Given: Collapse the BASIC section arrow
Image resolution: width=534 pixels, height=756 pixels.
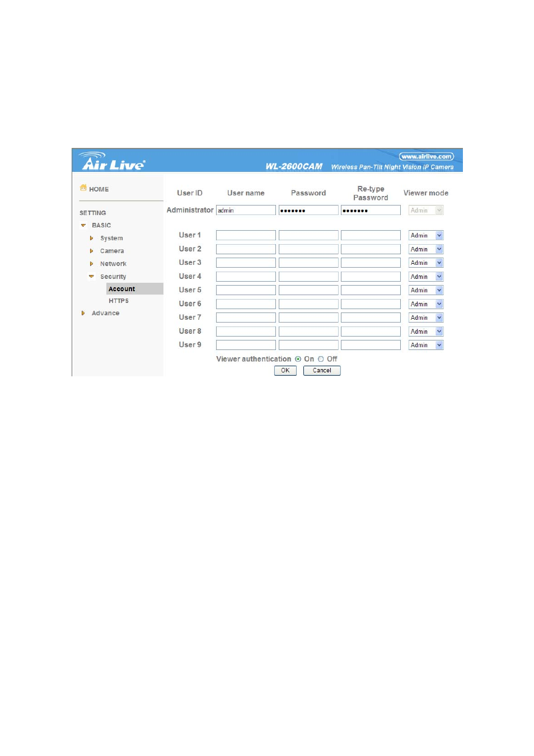Looking at the screenshot, I should (83, 225).
